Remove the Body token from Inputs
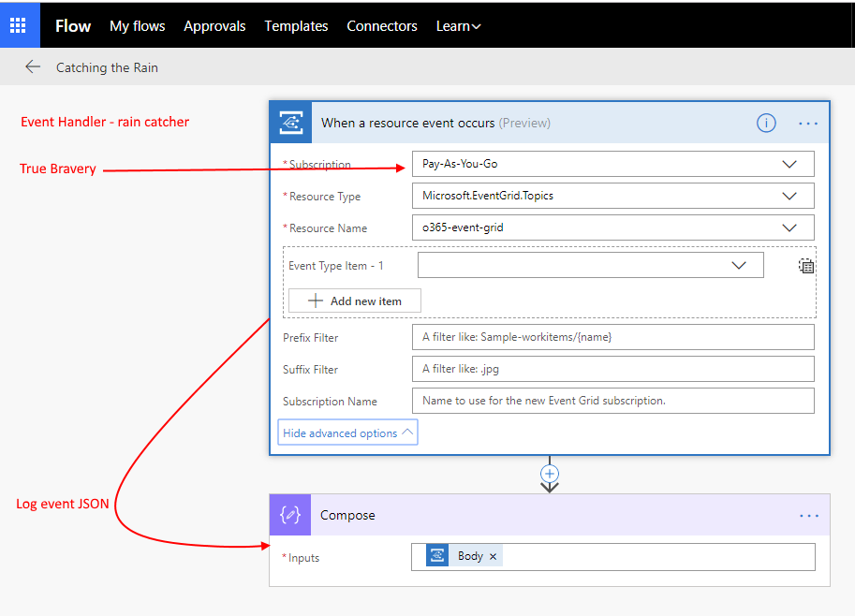Viewport: 855px width, 616px height. [494, 557]
